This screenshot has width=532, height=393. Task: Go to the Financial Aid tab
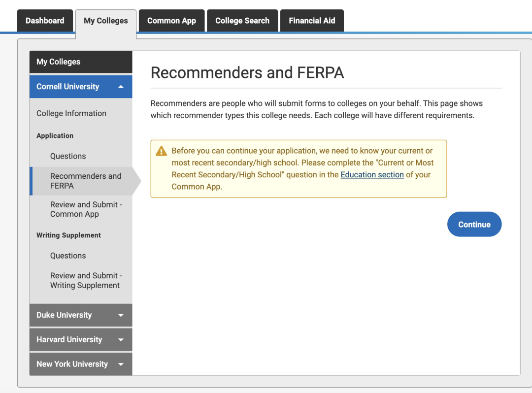point(312,21)
